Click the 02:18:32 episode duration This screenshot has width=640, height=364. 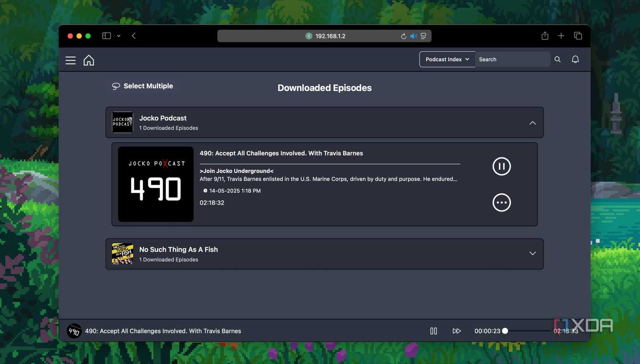coord(212,203)
